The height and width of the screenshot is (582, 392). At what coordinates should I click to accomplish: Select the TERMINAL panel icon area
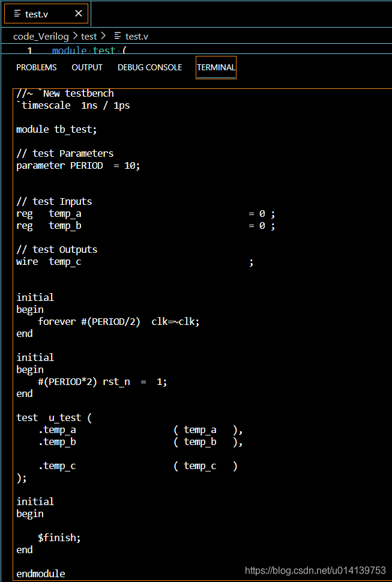pos(216,67)
